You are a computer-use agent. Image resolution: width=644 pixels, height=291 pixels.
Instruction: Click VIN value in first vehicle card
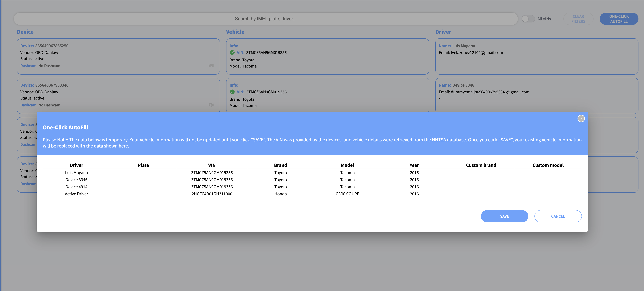coord(266,52)
